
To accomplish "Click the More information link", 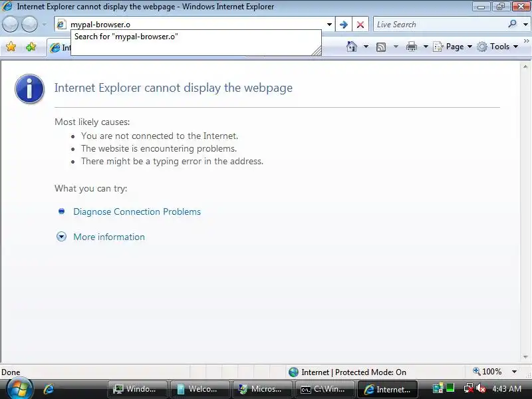I will click(x=109, y=237).
